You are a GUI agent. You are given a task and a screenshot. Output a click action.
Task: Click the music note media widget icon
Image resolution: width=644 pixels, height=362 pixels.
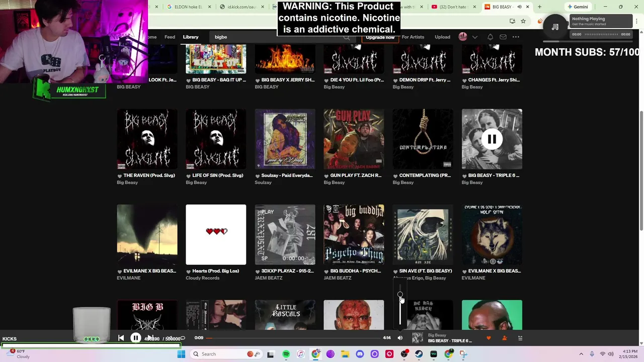pos(555,27)
